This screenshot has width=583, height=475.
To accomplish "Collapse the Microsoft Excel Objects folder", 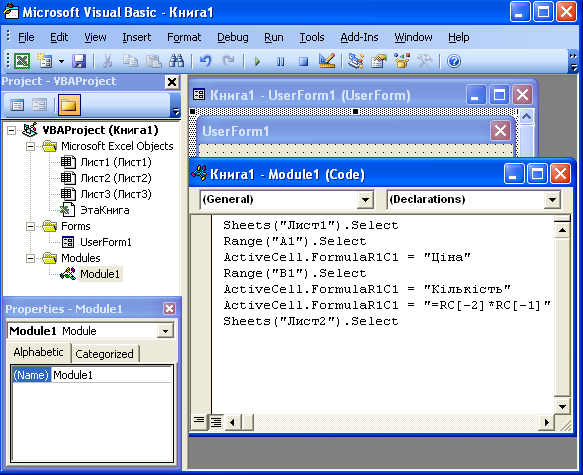I will (30, 146).
